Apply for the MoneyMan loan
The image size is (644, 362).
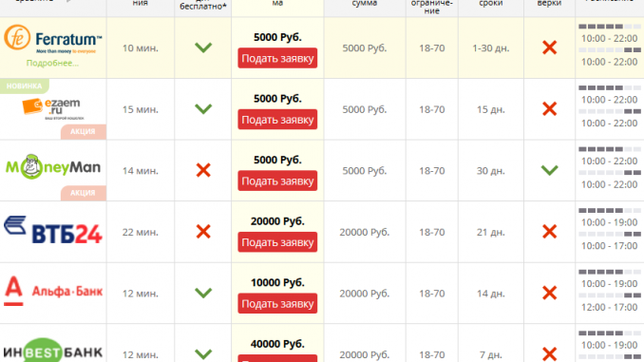(277, 181)
